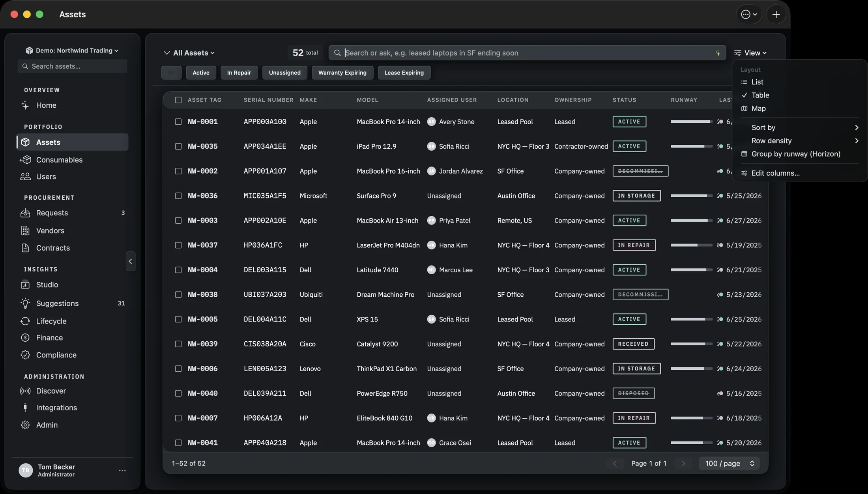
Task: Click the Vendors building icon
Action: (25, 230)
